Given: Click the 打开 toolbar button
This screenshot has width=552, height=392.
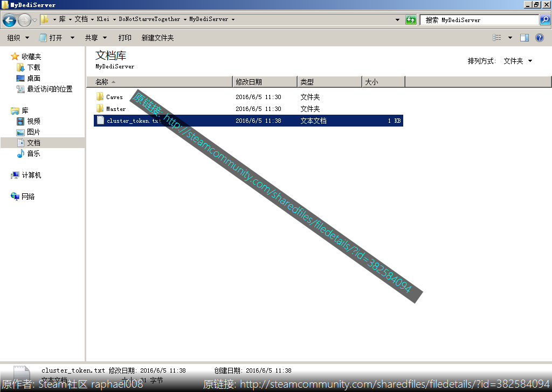Looking at the screenshot, I should [x=51, y=38].
